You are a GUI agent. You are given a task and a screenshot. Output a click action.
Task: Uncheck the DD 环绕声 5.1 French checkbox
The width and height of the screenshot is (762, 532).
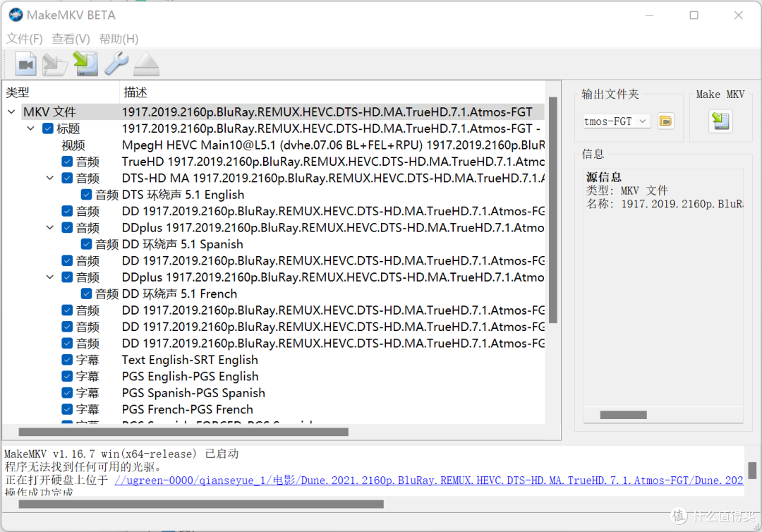[x=86, y=294]
